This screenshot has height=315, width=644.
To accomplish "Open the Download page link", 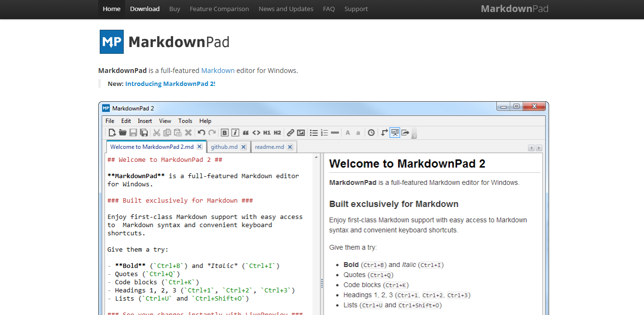I will coord(145,9).
